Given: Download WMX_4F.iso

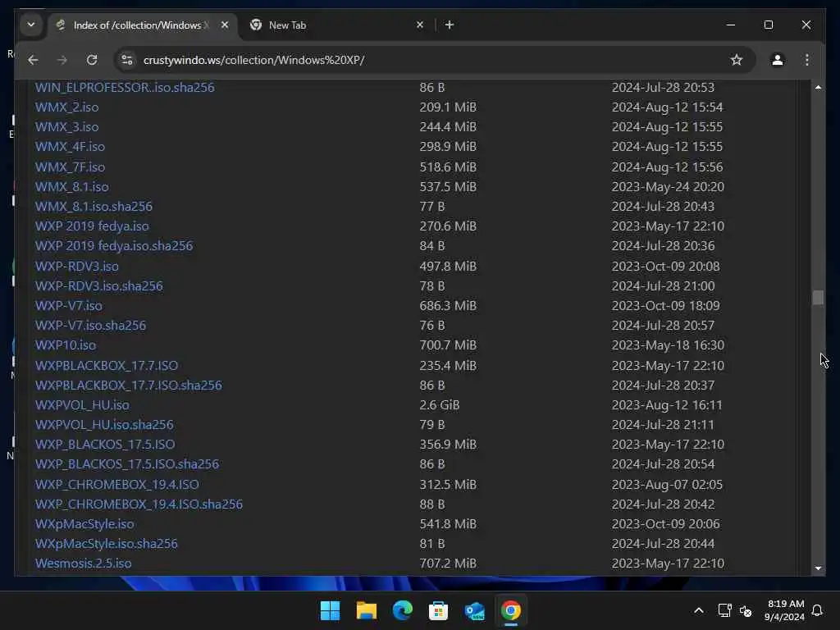Looking at the screenshot, I should click(x=71, y=147).
